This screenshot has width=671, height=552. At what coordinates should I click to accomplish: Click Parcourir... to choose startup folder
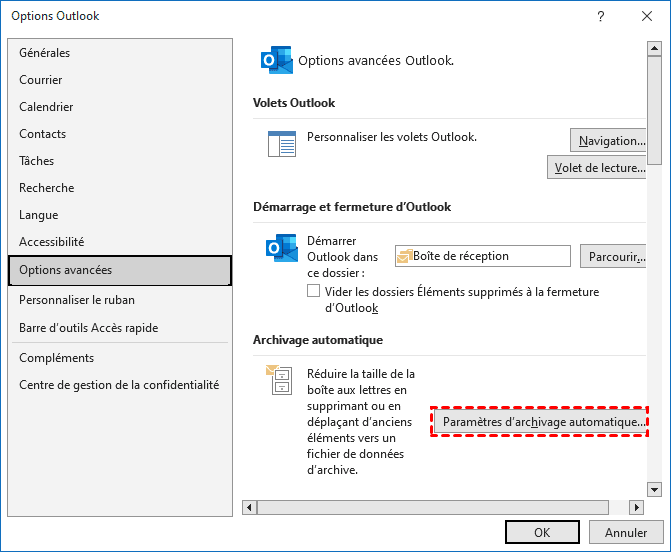point(613,256)
